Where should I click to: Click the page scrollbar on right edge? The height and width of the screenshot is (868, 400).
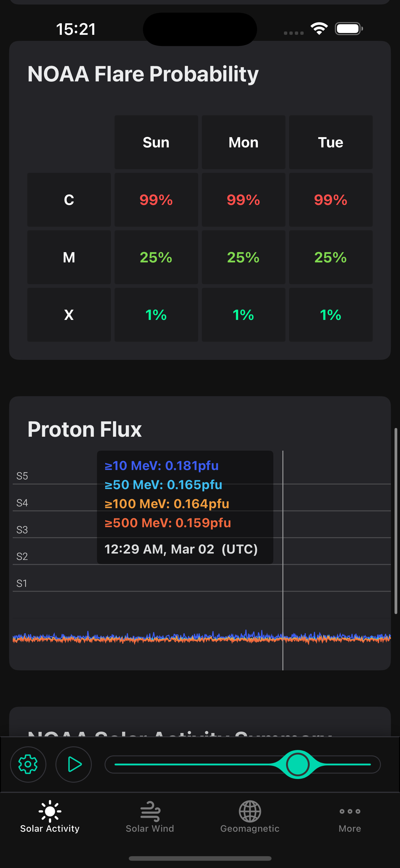click(396, 521)
